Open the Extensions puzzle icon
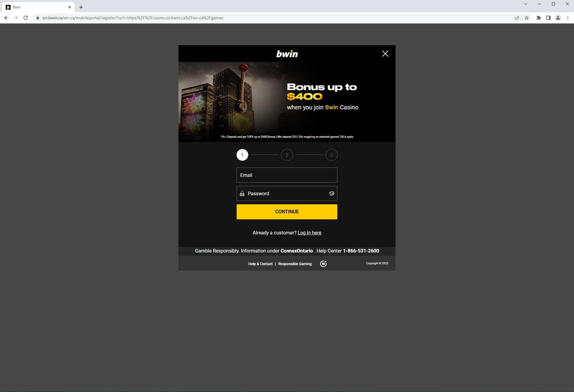Image resolution: width=574 pixels, height=392 pixels. (539, 18)
